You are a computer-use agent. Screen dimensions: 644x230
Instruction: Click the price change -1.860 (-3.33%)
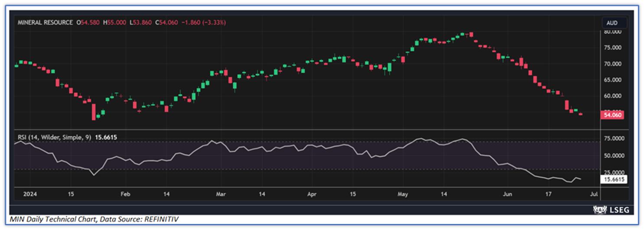(203, 22)
